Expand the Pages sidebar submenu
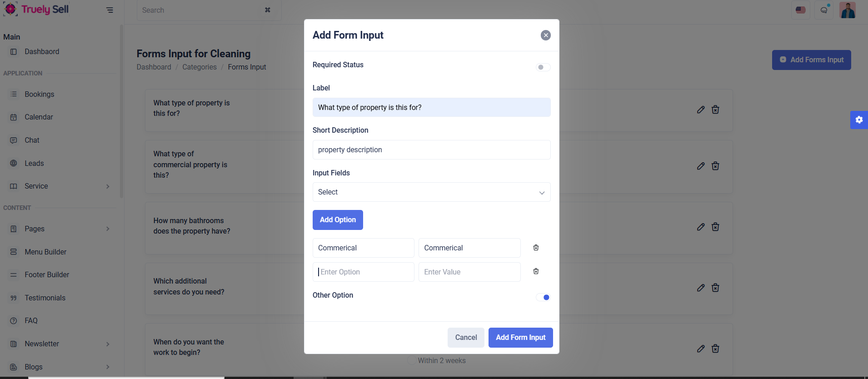This screenshot has height=379, width=868. [x=108, y=229]
